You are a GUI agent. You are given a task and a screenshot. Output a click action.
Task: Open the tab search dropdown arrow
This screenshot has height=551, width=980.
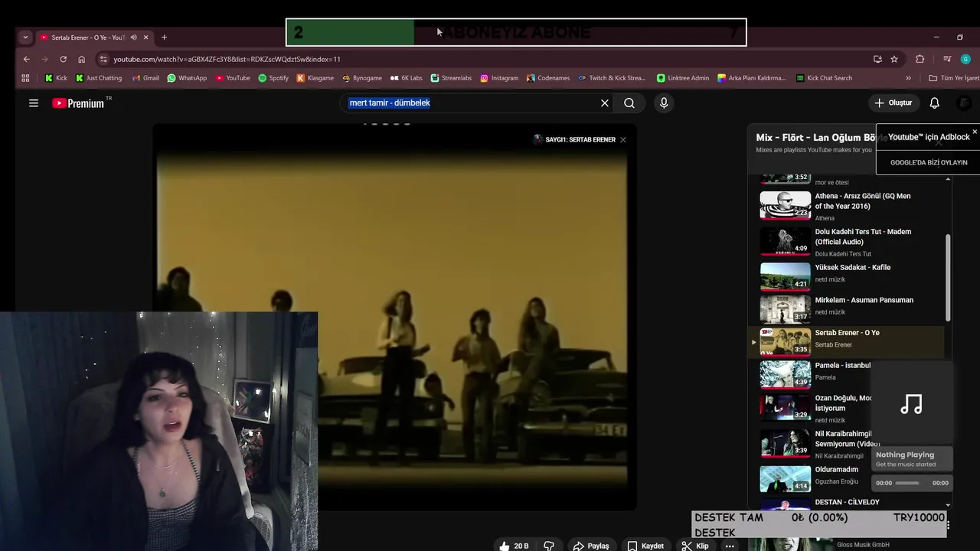(25, 37)
